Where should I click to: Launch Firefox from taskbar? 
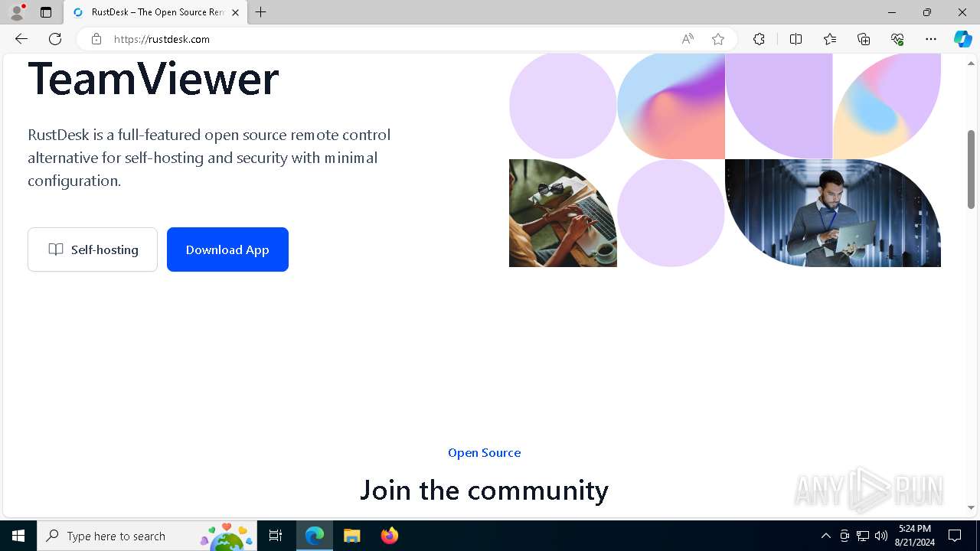click(x=390, y=536)
